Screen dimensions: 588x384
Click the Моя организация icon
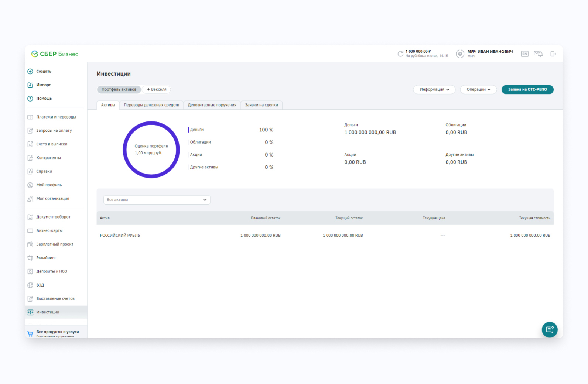pos(30,199)
